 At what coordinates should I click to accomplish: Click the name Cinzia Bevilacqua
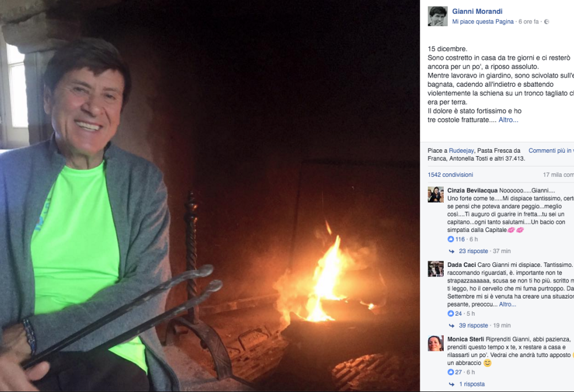point(472,191)
